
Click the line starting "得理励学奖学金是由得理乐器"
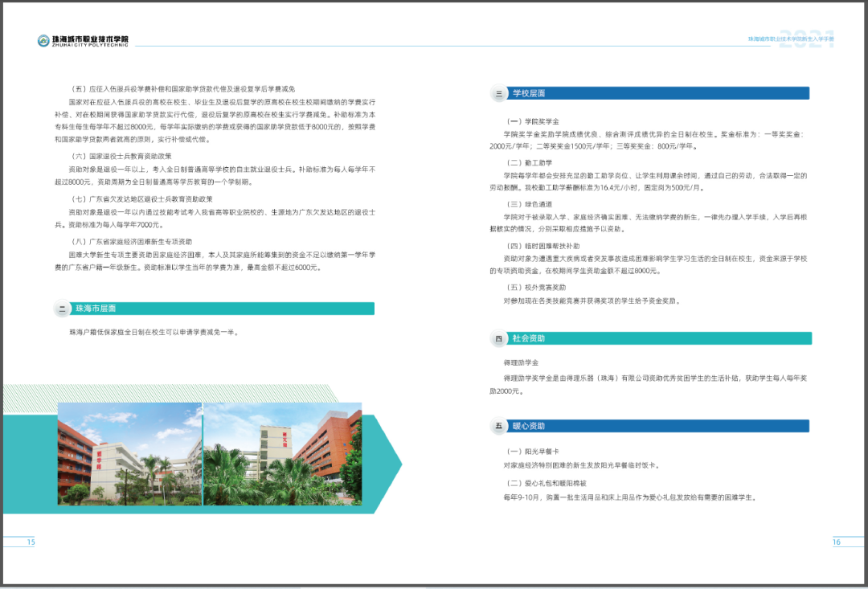click(656, 378)
